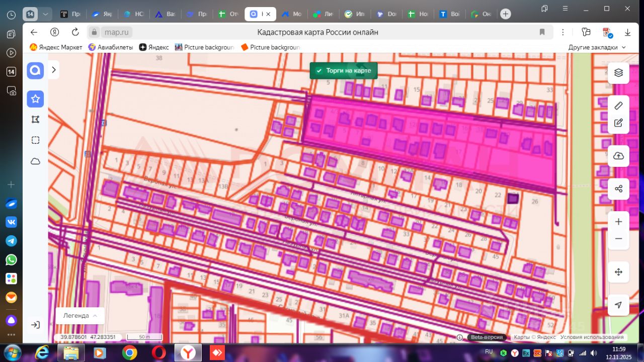Open the share map button
Viewport: 644px width, 362px height.
tap(618, 189)
